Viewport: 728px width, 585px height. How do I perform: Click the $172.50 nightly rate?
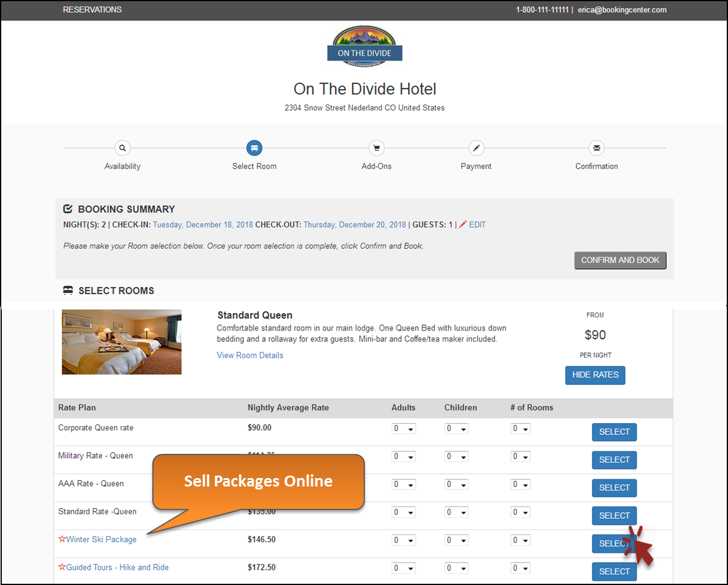pyautogui.click(x=262, y=567)
